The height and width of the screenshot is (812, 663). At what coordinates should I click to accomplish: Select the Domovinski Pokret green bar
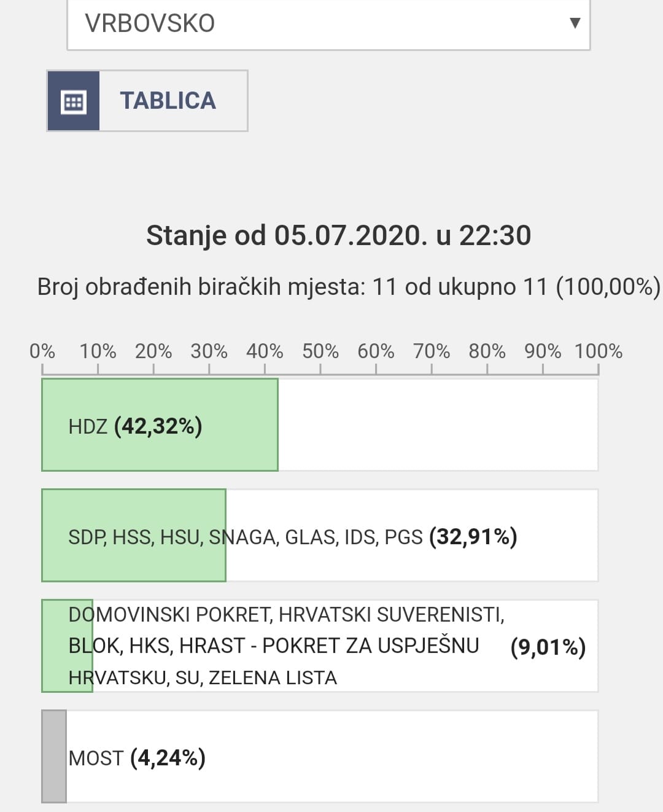[x=67, y=646]
